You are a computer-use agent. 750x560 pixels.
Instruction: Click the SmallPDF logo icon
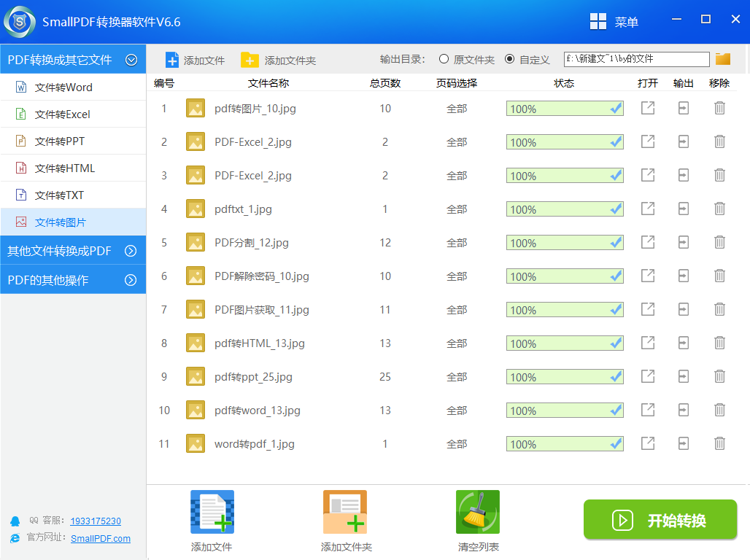click(20, 22)
